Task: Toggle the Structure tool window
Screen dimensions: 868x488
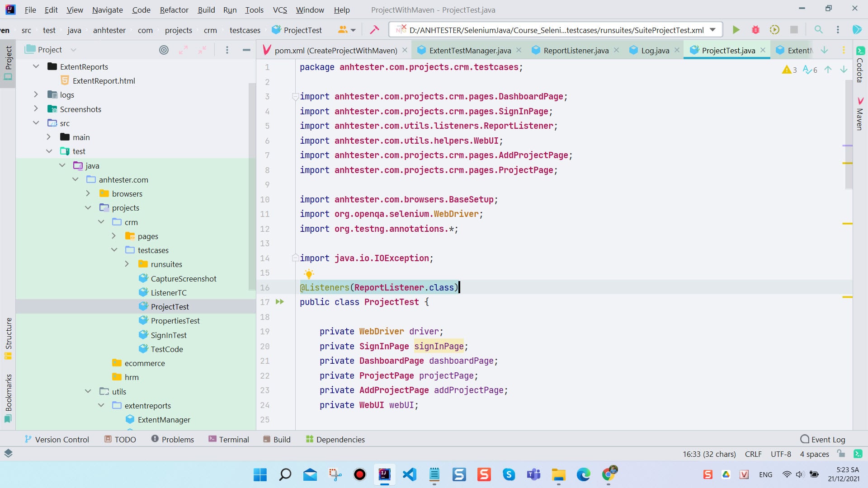Action: pyautogui.click(x=8, y=338)
